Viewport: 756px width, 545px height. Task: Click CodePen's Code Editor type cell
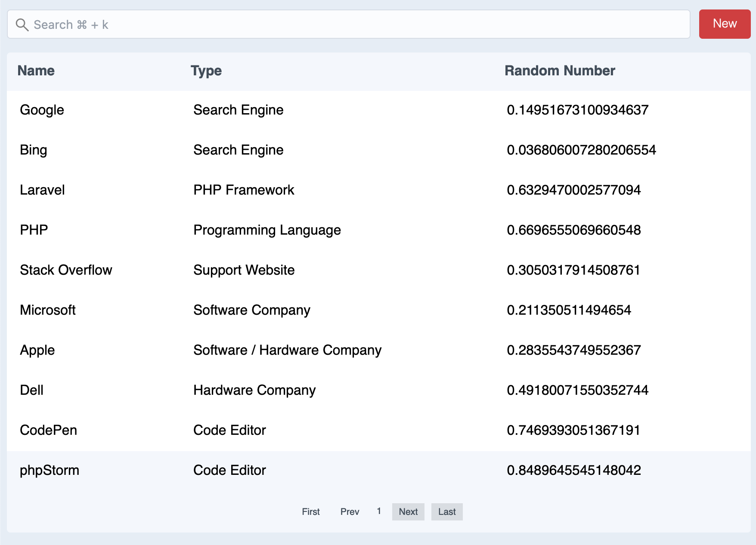(229, 430)
